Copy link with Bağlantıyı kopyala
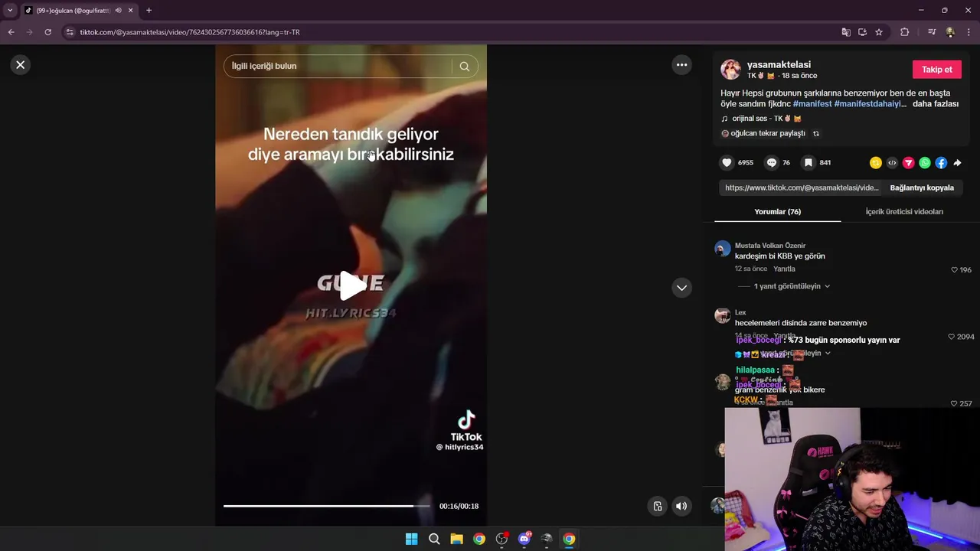The width and height of the screenshot is (980, 551). [922, 187]
